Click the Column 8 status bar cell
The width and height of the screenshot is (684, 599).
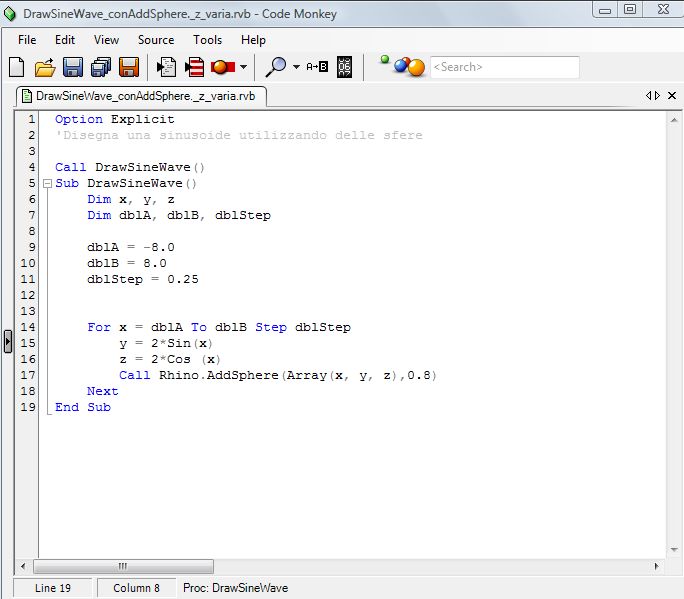pyautogui.click(x=137, y=588)
